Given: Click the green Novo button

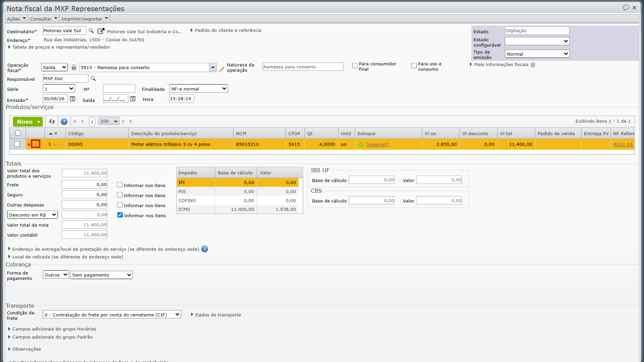Looking at the screenshot, I should coord(24,122).
